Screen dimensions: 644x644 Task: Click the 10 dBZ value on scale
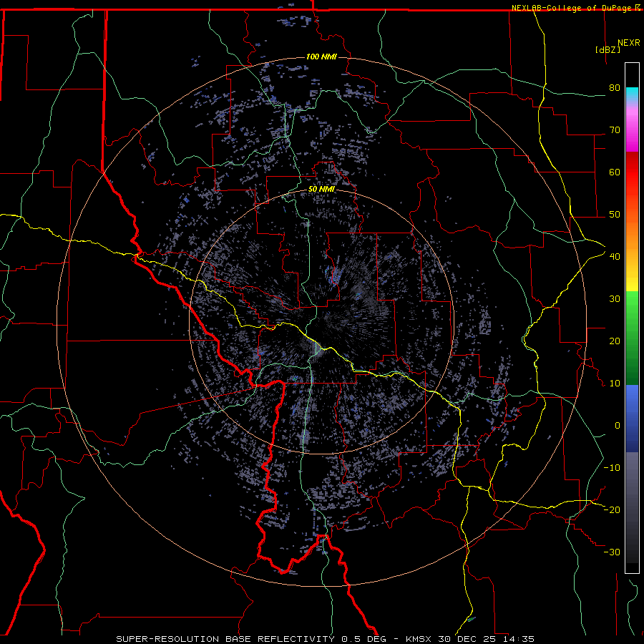pos(615,384)
